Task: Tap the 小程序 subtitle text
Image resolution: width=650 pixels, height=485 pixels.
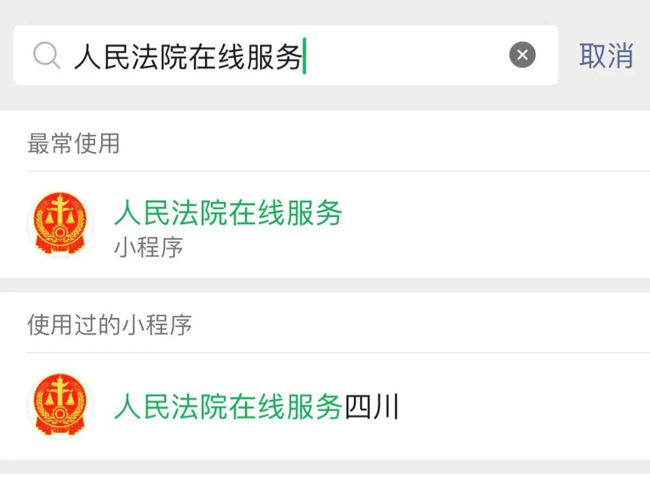Action: [148, 247]
